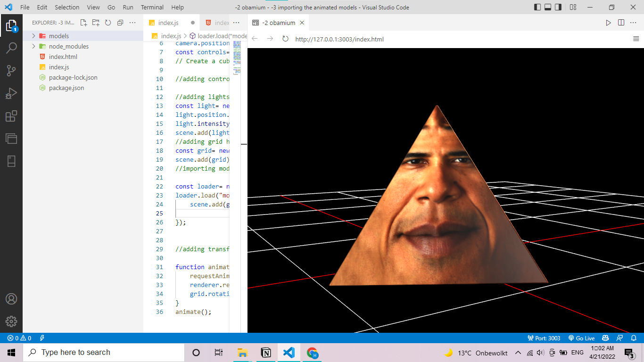Open the Accounts menu icon

point(11,299)
